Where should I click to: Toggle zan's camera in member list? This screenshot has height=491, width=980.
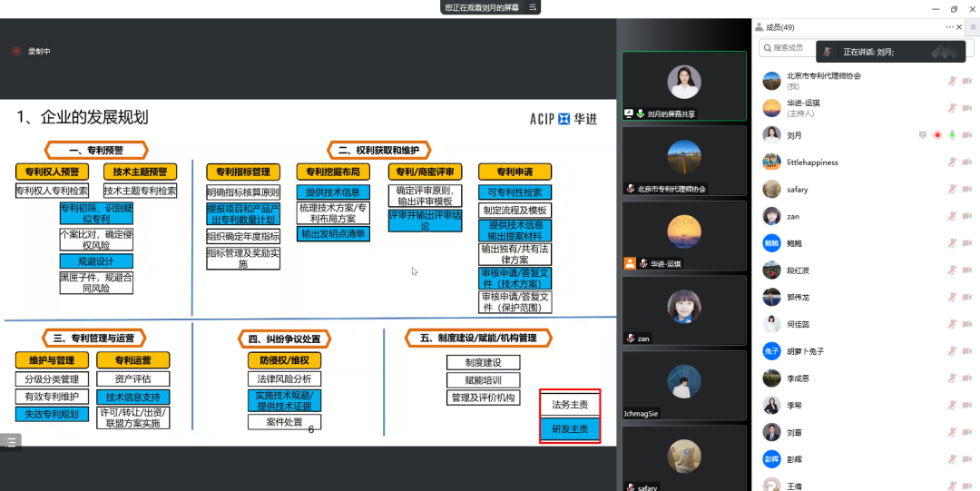967,216
